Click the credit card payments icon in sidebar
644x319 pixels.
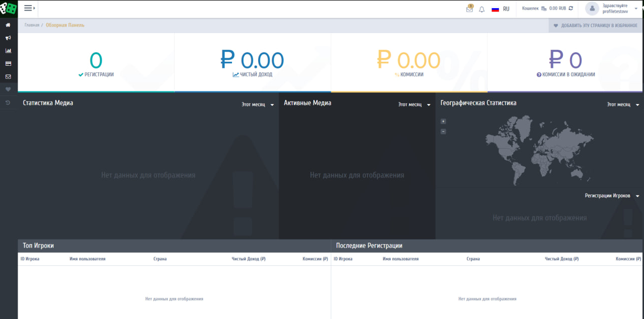(8, 64)
